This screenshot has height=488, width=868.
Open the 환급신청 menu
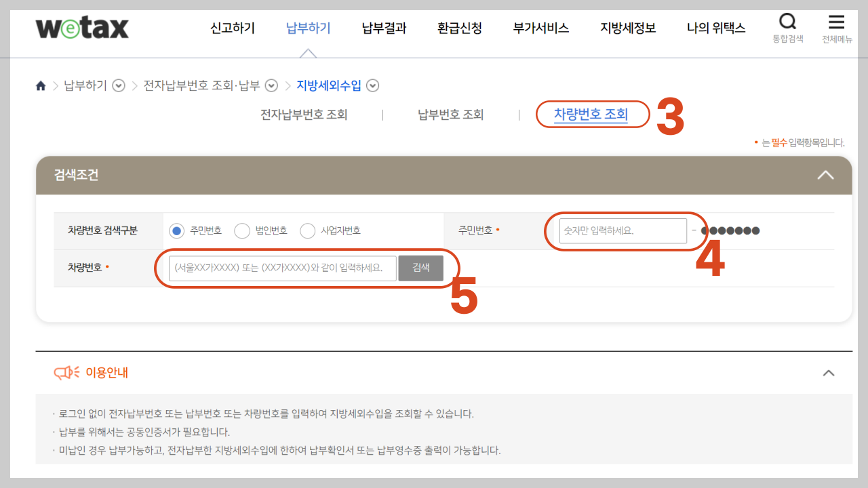point(458,28)
